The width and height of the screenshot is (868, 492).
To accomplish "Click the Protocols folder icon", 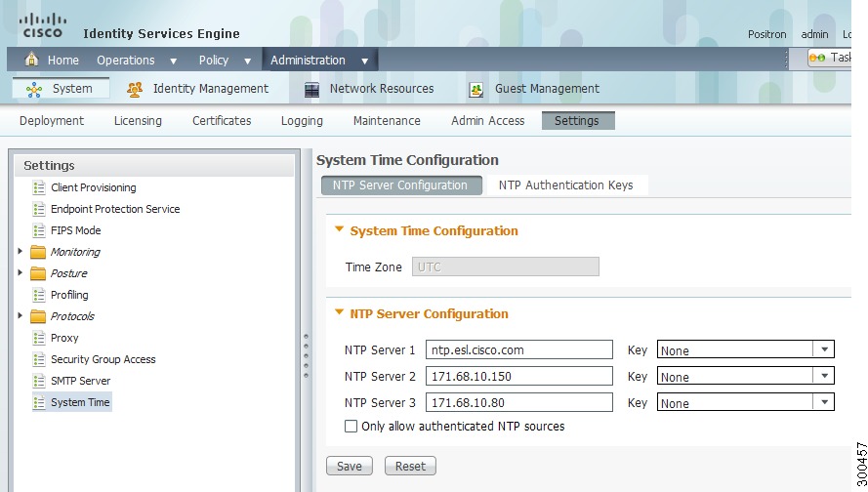I will tap(38, 316).
